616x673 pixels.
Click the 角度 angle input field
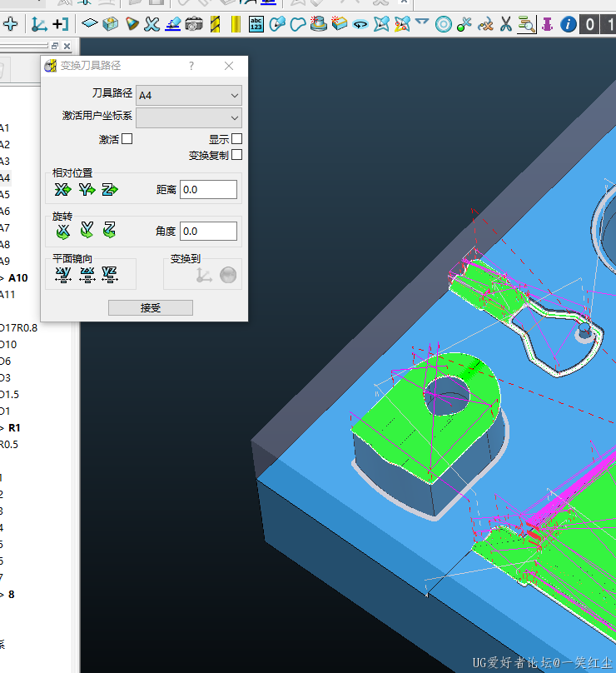pyautogui.click(x=208, y=231)
